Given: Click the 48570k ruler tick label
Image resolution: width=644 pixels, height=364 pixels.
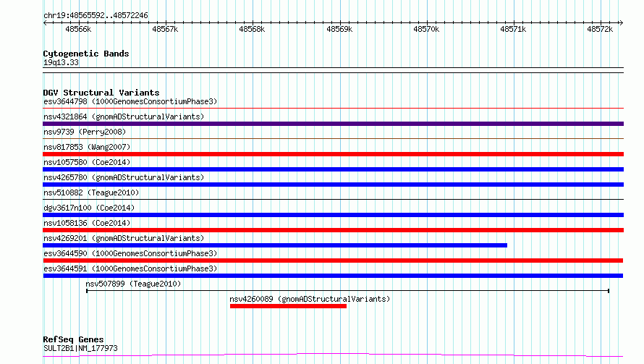Looking at the screenshot, I should click(426, 29).
